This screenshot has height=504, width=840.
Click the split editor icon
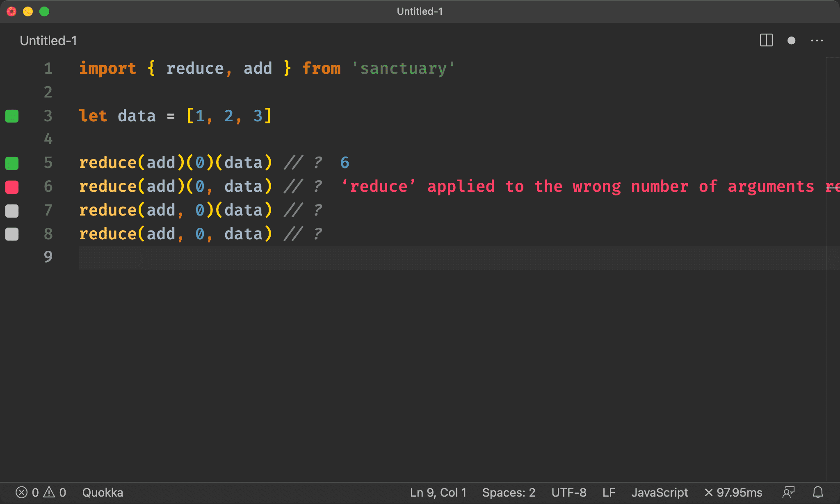pyautogui.click(x=767, y=41)
